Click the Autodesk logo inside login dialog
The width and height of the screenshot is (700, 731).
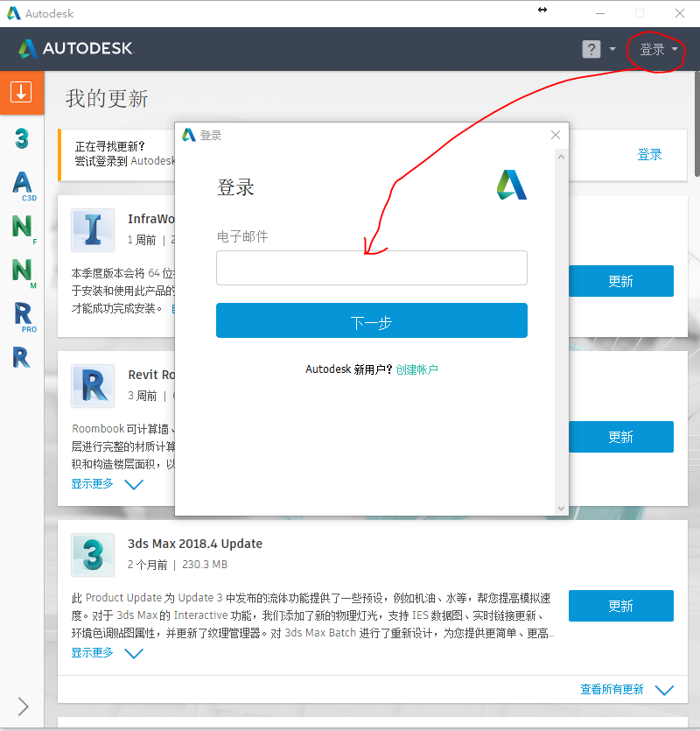pyautogui.click(x=512, y=185)
